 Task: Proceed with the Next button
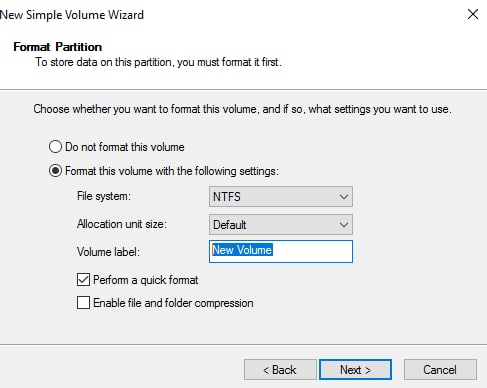(x=355, y=369)
